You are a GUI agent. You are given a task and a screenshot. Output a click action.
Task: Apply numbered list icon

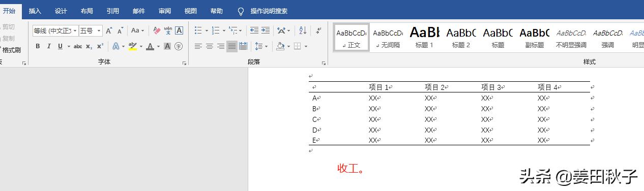point(216,30)
